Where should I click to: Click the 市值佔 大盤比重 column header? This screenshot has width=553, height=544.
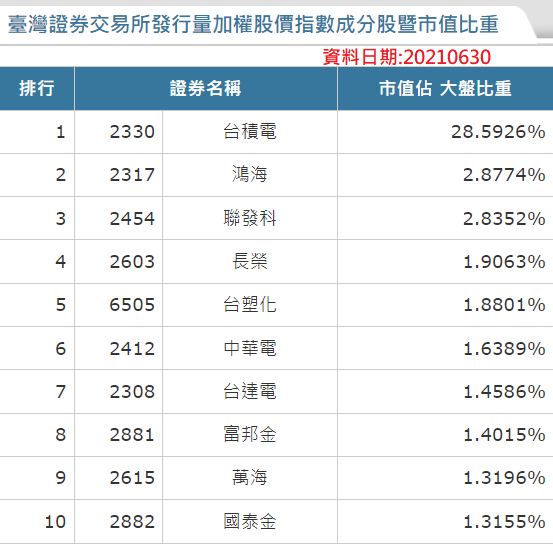point(445,88)
